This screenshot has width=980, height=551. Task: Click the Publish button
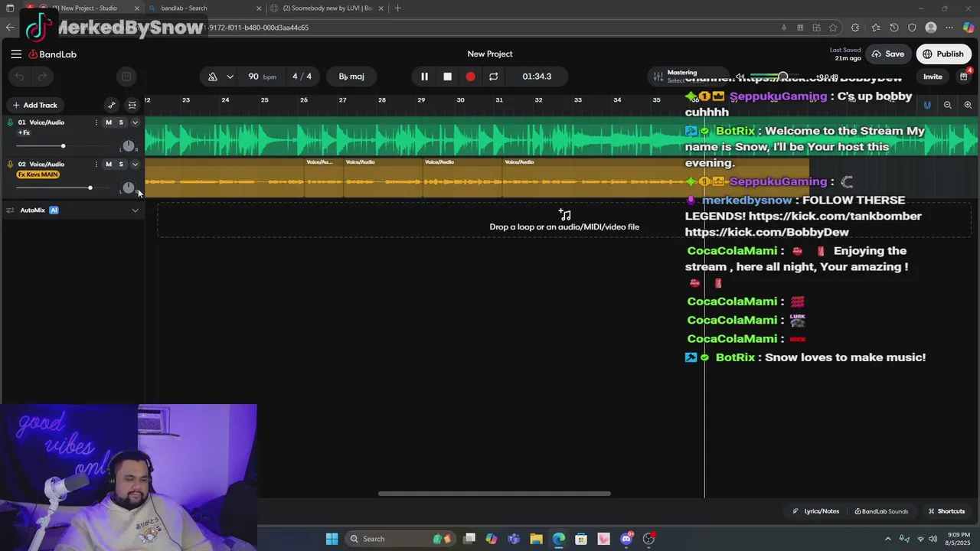pos(943,54)
